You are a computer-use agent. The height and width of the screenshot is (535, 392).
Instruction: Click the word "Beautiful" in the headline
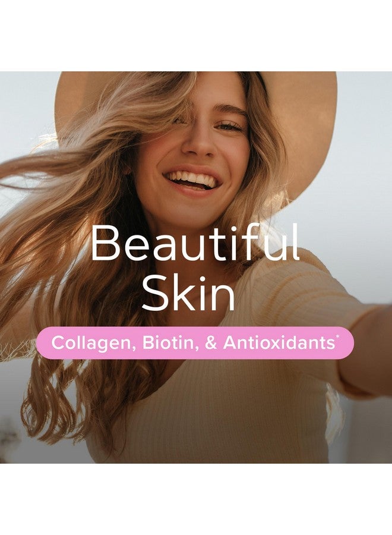tap(195, 243)
